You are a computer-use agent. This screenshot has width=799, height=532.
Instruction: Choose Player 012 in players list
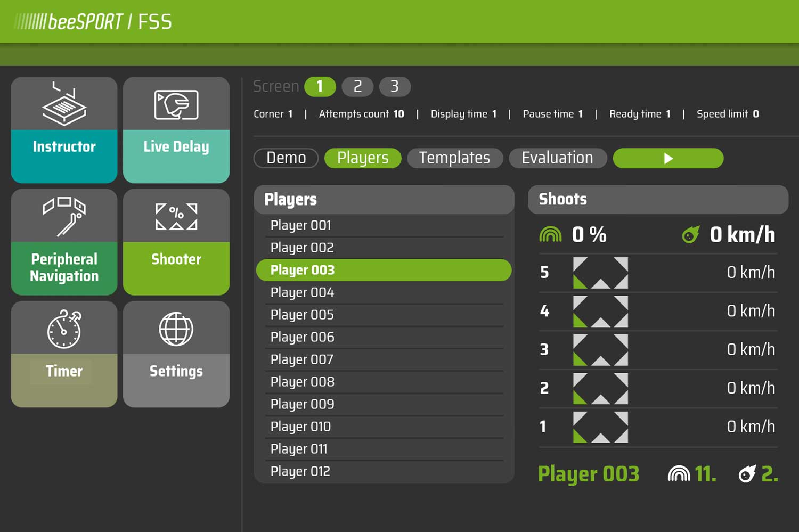click(x=300, y=471)
